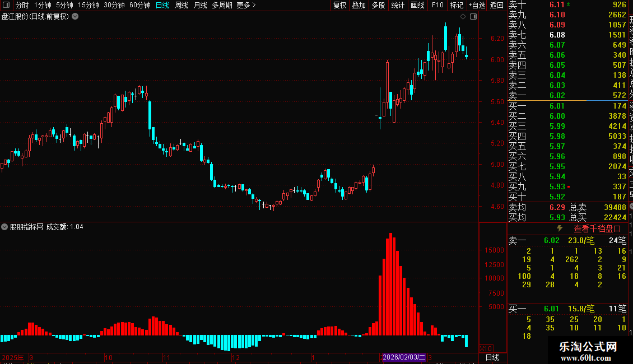The image size is (633, 364).
Task: Click the 买均 value 5.93
Action: pyautogui.click(x=557, y=217)
